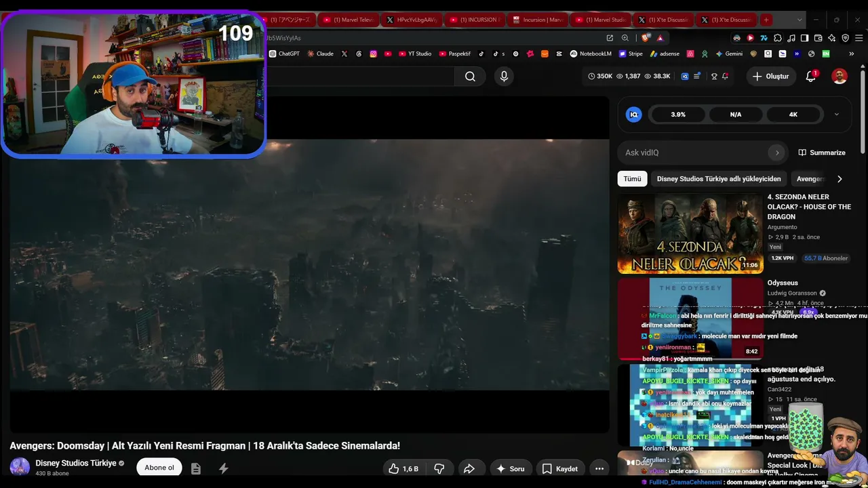868x488 pixels.
Task: Select the Tümü filter chip
Action: point(632,179)
